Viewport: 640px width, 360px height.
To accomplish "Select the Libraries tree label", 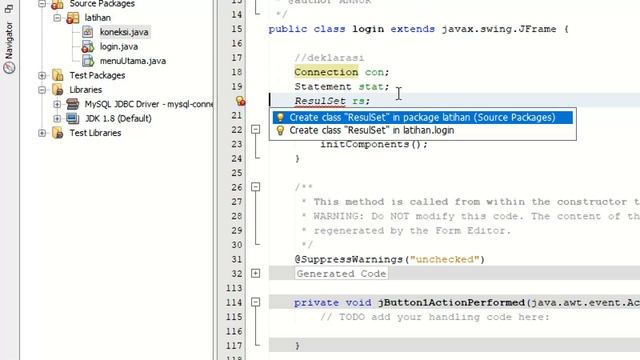I will click(x=85, y=90).
